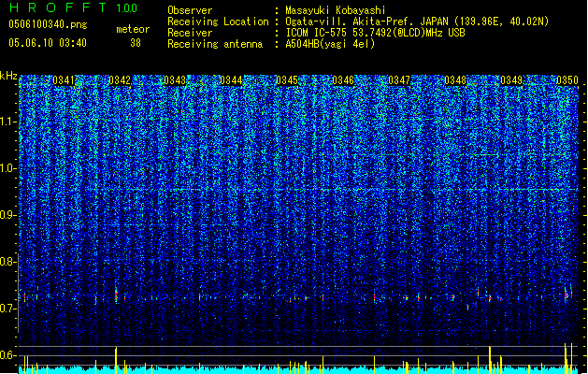Viewport: 588px width, 374px height.
Task: Click the kHz axis unit label
Action: pos(8,76)
